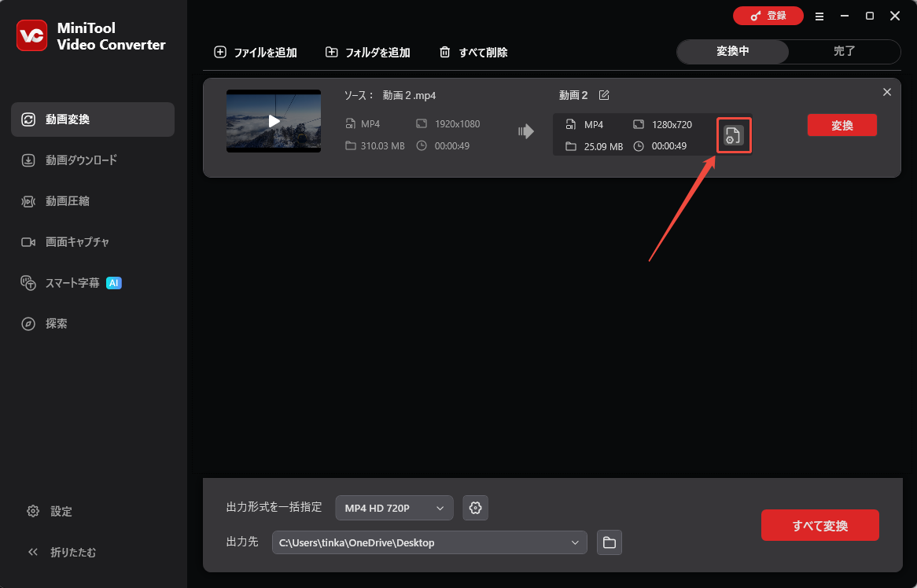This screenshot has width=917, height=588.
Task: Play the video preview thumbnail
Action: tap(273, 120)
